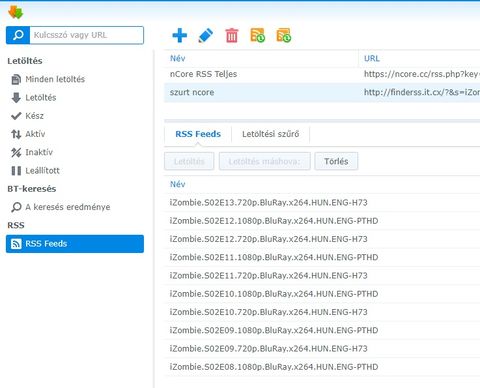Viewport: 480px width, 388px height.
Task: Click finderss.it.cx URL cell
Action: 422,92
